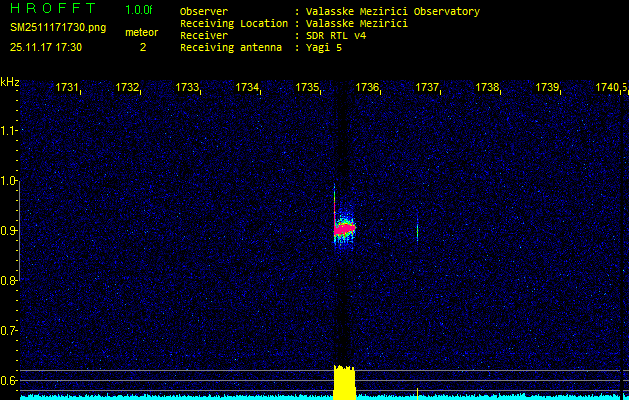Click the bright red meteor echo

[x=344, y=229]
